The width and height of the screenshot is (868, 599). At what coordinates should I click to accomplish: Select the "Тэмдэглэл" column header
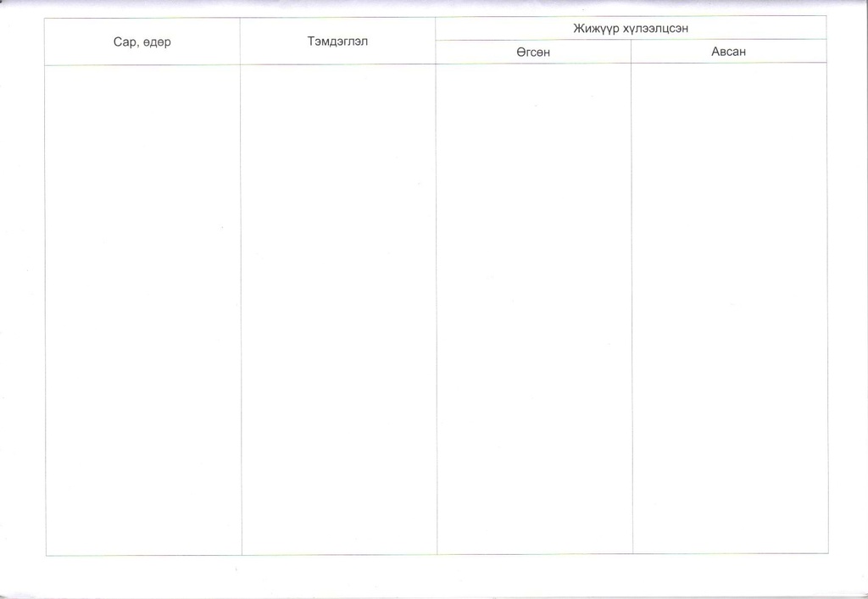click(x=337, y=42)
